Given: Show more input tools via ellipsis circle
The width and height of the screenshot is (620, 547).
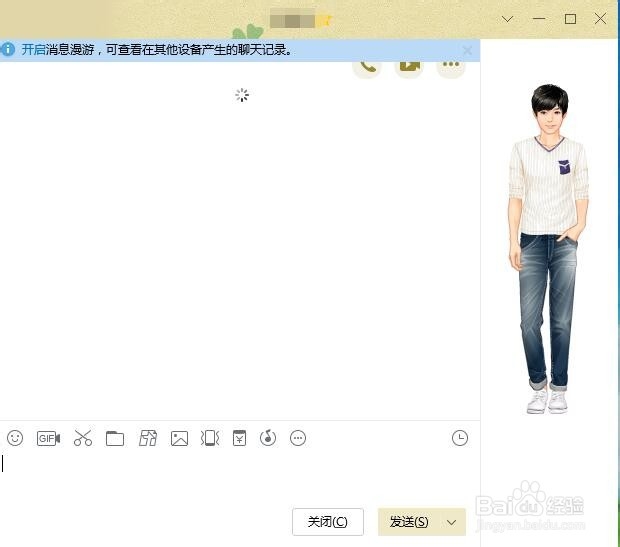Looking at the screenshot, I should coord(298,438).
